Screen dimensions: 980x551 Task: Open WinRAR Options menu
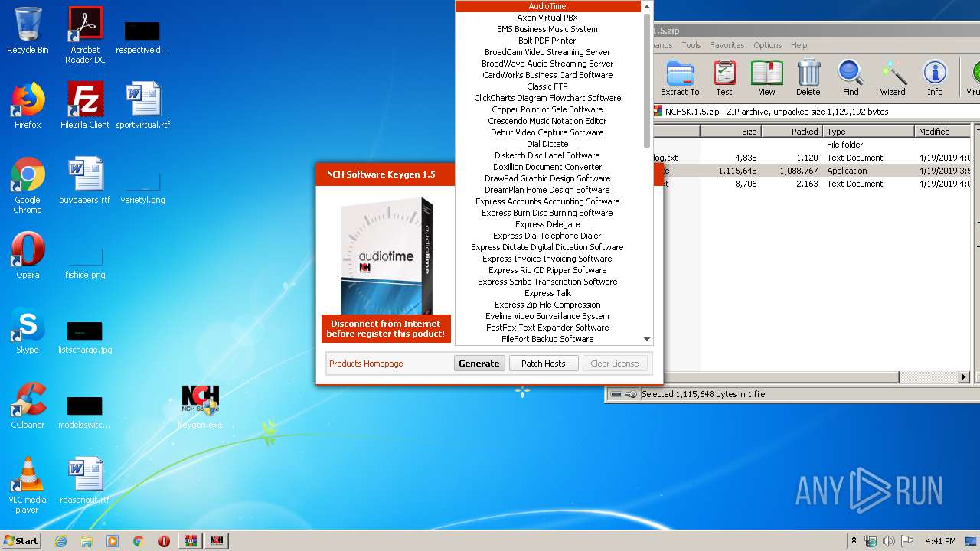coord(767,45)
